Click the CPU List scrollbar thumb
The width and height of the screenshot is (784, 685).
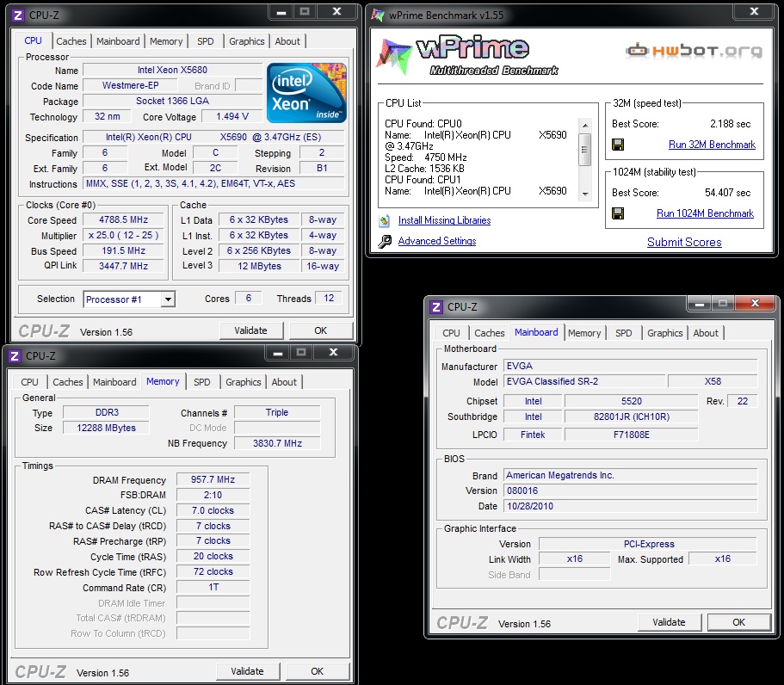[585, 150]
